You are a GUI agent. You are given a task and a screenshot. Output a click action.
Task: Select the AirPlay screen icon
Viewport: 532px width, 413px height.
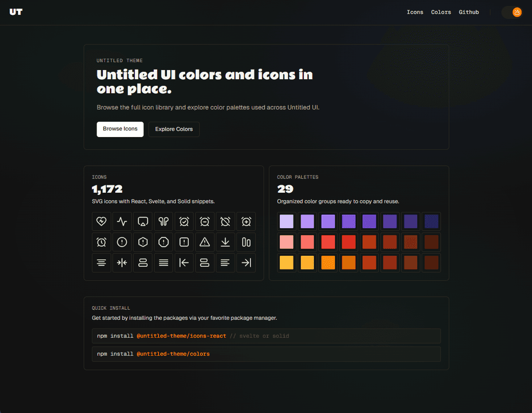point(143,222)
